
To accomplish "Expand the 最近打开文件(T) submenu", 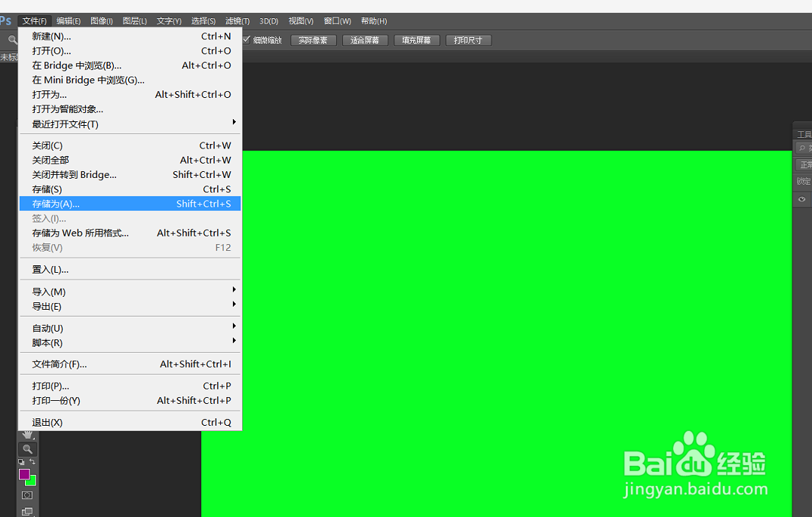I will [x=130, y=124].
